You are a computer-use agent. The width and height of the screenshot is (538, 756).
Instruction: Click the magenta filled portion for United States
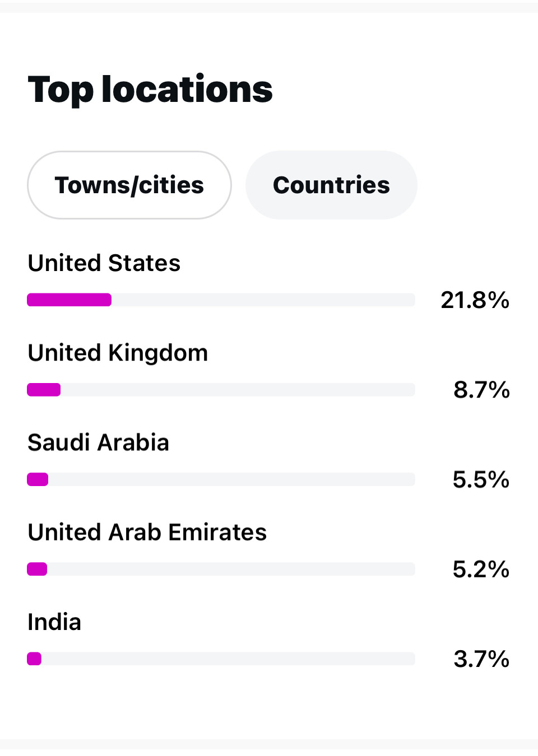pos(69,300)
